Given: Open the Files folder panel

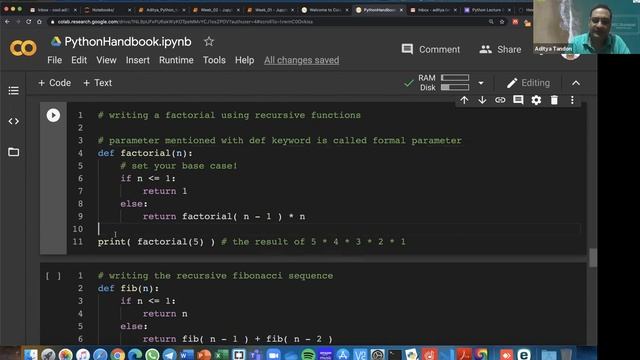Looking at the screenshot, I should click(13, 152).
